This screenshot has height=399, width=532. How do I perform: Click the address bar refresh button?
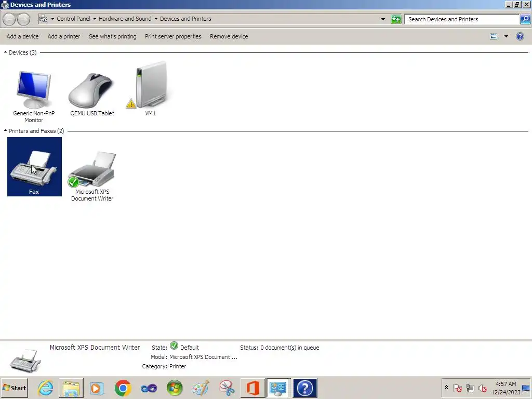coord(396,19)
